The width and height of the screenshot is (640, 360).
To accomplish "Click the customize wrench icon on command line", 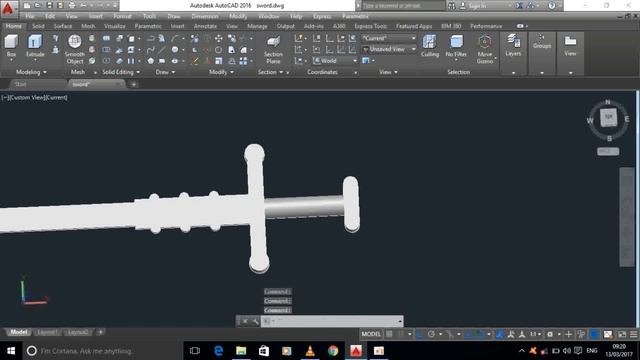I will [255, 321].
